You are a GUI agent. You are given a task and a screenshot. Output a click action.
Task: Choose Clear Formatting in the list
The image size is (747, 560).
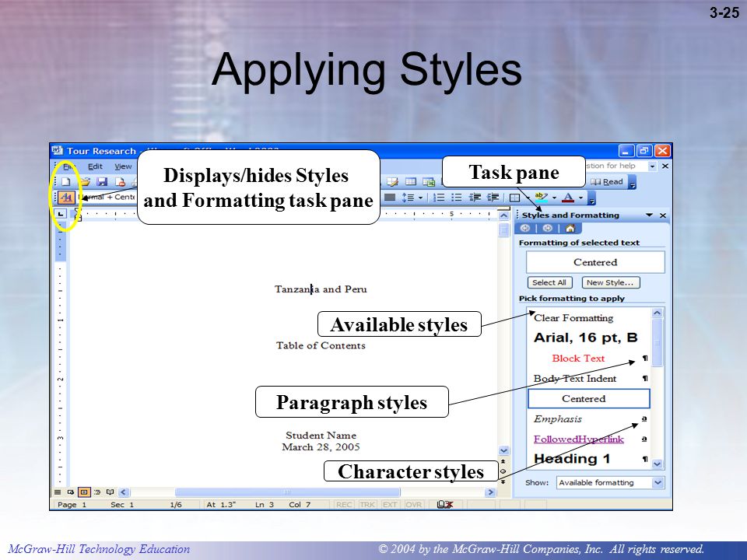click(x=589, y=317)
